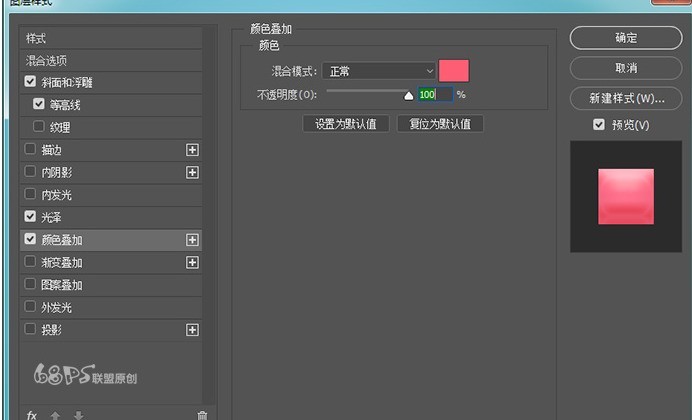Select the Outer Glow (外发光) entry
Viewport: 692px width, 420px height.
[111, 308]
